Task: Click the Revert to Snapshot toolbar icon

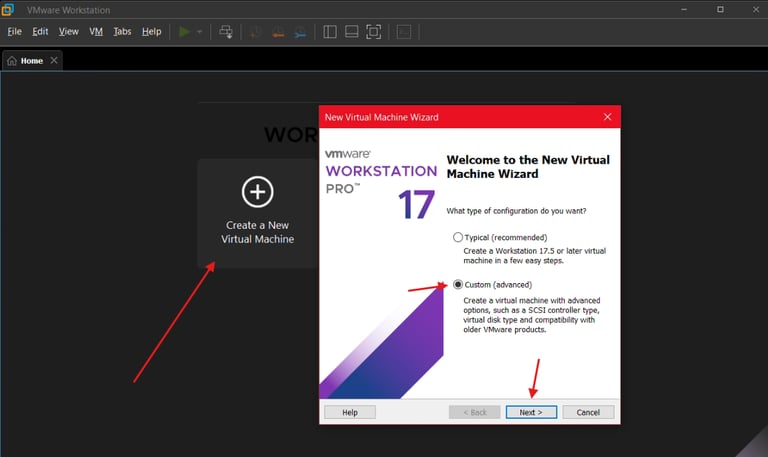Action: click(278, 32)
